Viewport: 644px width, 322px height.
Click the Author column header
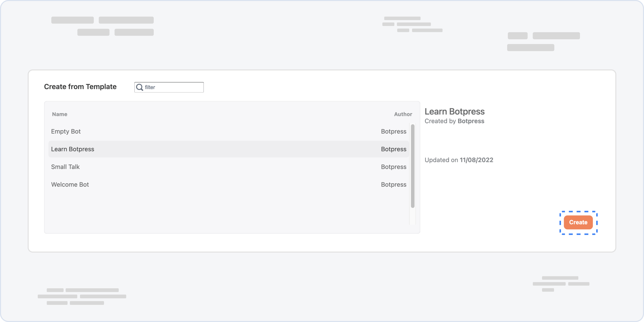point(403,114)
